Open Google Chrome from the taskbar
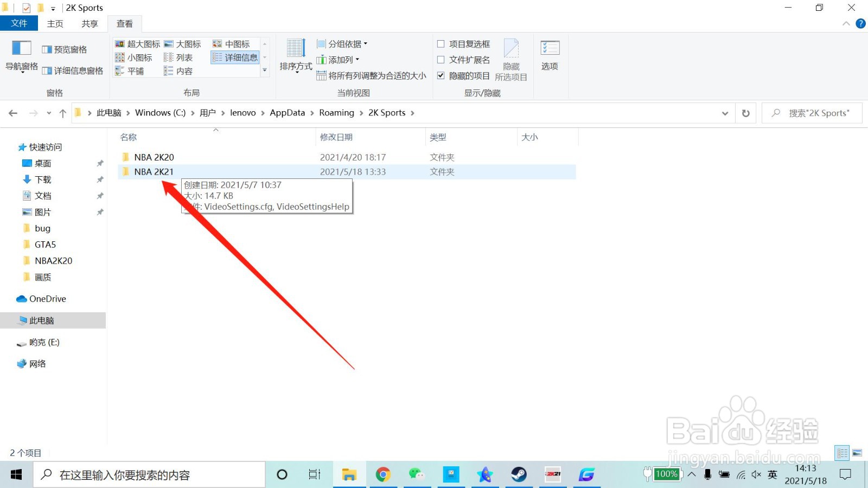This screenshot has width=868, height=488. pos(383,475)
